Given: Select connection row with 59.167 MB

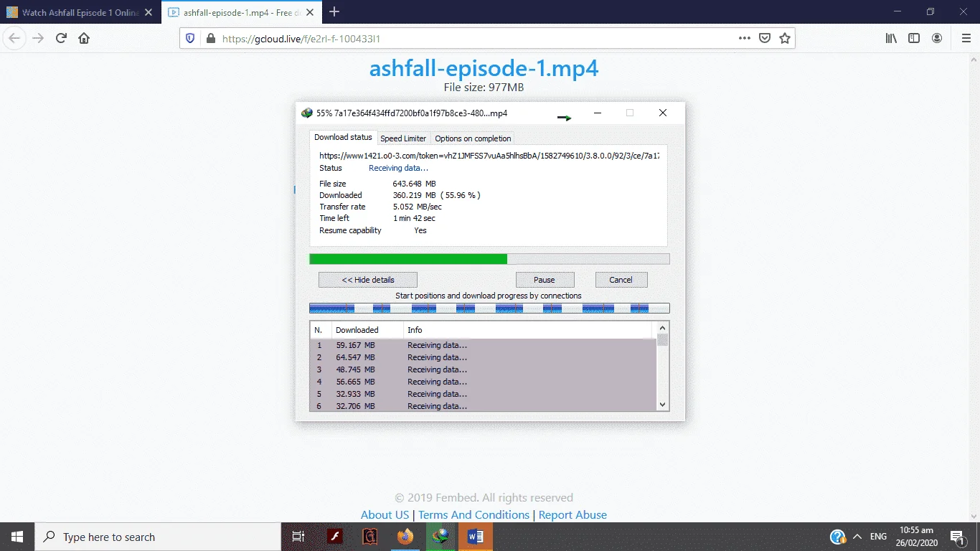Looking at the screenshot, I should pyautogui.click(x=484, y=345).
